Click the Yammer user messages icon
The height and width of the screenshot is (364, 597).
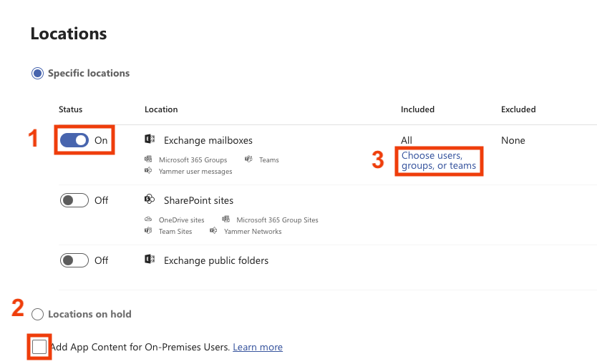click(148, 171)
